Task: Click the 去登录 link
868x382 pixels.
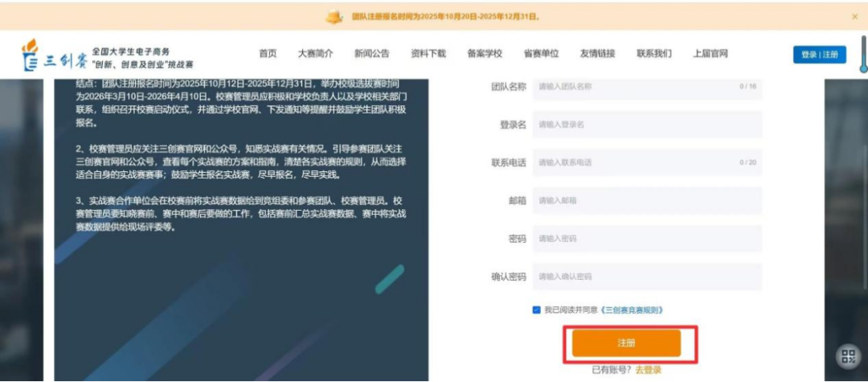Action: click(x=648, y=370)
